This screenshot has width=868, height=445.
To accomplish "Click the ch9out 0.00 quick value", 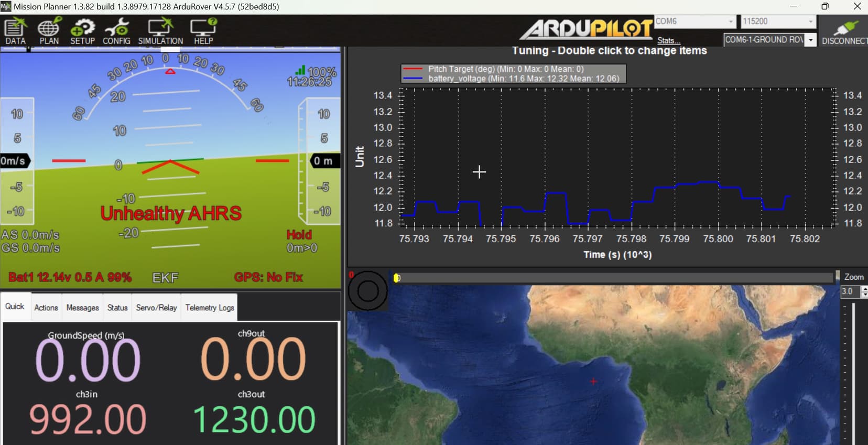I will coord(253,359).
